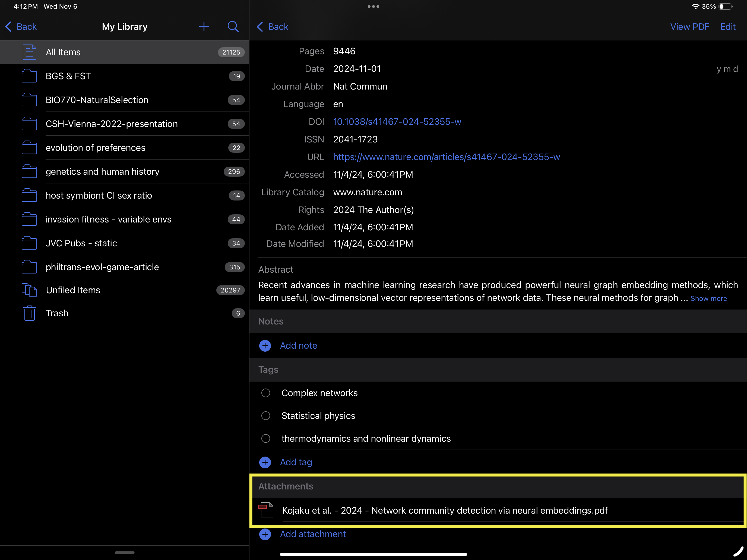Open search via the magnifying glass icon
Viewport: 747px width, 560px height.
pos(233,27)
